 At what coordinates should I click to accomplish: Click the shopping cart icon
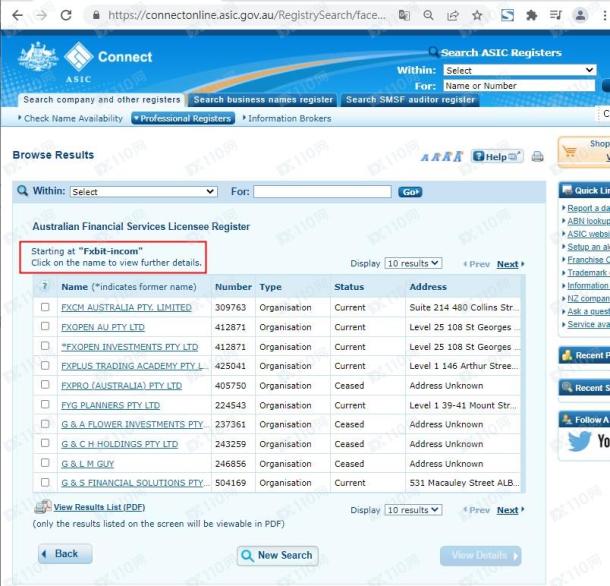click(570, 151)
